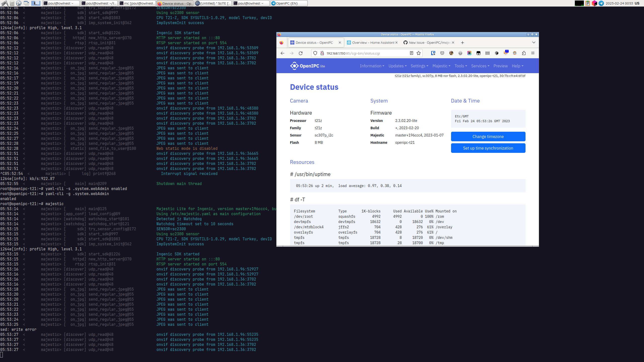Open the OpenIPC lite home logo
This screenshot has width=644, height=362.
[x=307, y=66]
